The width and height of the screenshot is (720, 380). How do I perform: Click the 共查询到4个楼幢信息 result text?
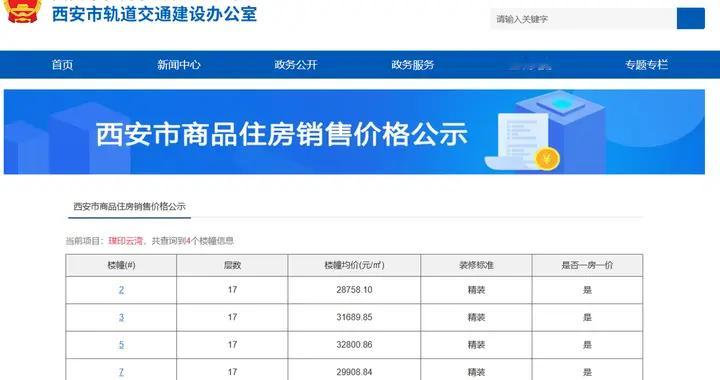(x=193, y=241)
